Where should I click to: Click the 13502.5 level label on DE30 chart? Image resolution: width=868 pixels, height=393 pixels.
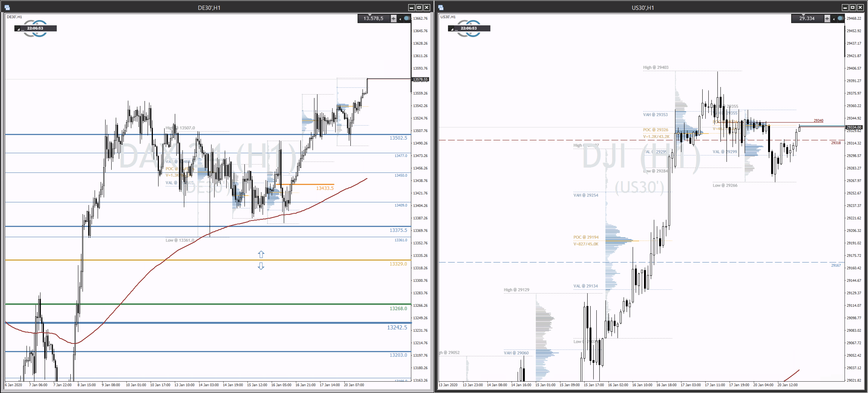398,138
